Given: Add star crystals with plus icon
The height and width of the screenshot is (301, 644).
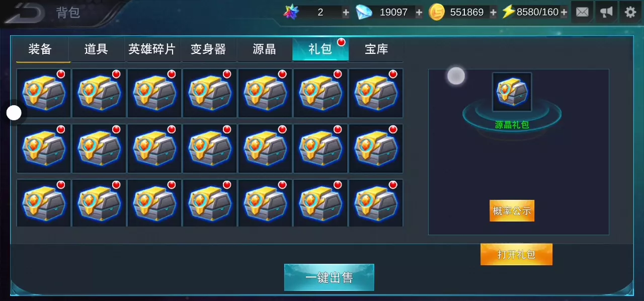Looking at the screenshot, I should tap(346, 13).
